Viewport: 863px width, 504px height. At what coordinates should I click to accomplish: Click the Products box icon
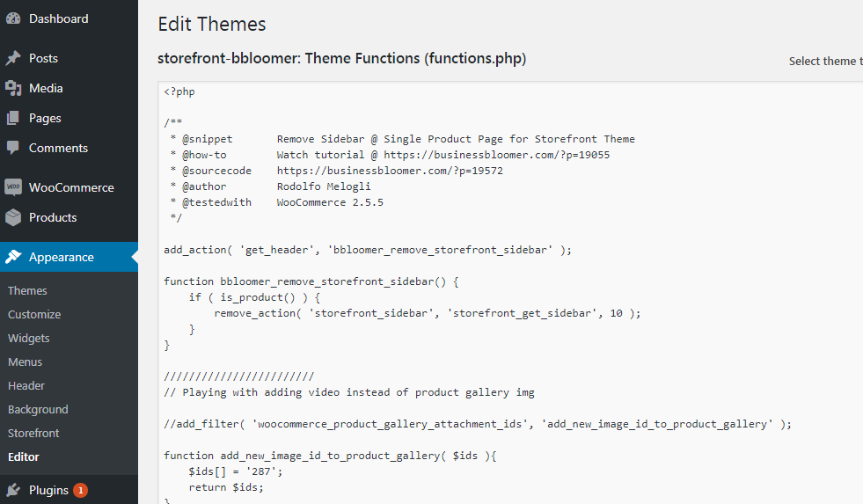tap(13, 217)
